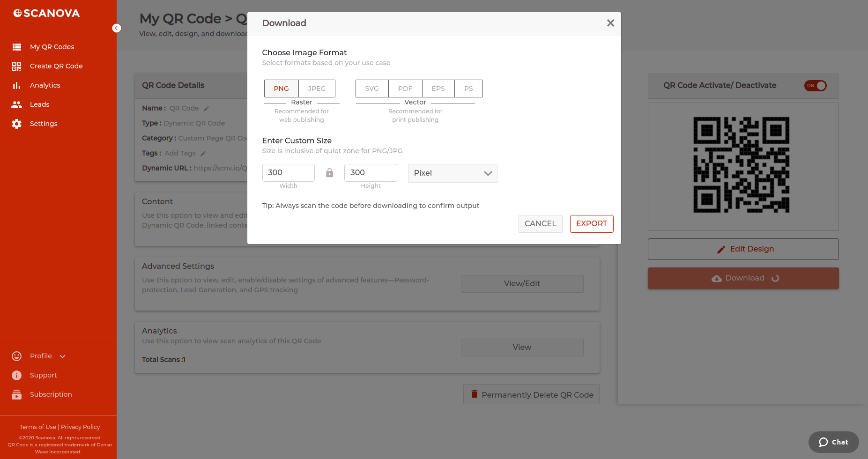Click Permanently Delete QR Code button
Viewport: 868px width, 459px height.
(532, 394)
